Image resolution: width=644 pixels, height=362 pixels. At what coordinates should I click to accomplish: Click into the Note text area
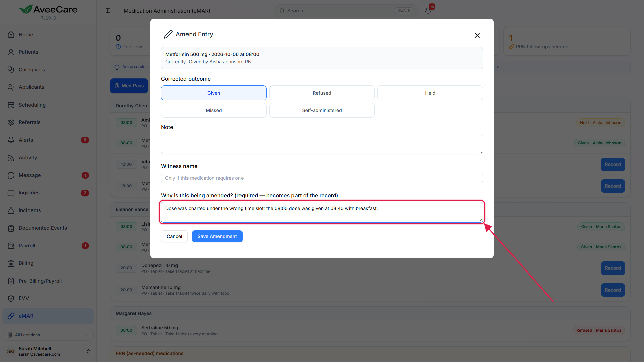point(322,144)
